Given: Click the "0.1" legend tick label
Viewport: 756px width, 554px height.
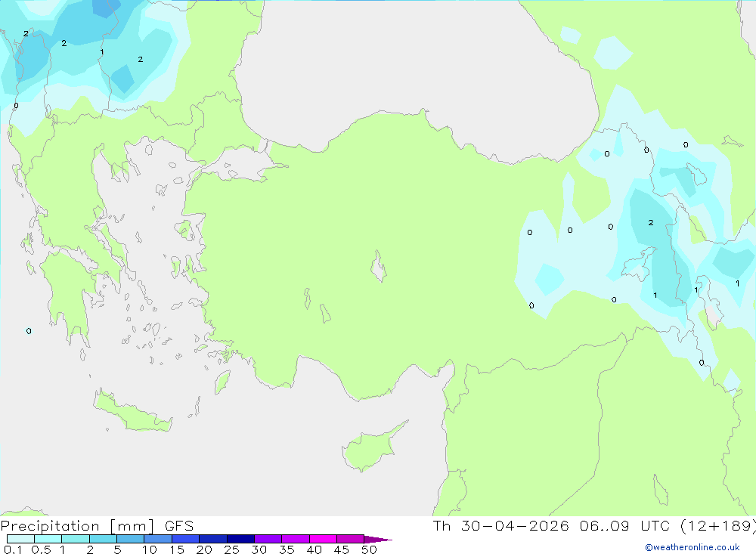Looking at the screenshot, I should point(13,549).
